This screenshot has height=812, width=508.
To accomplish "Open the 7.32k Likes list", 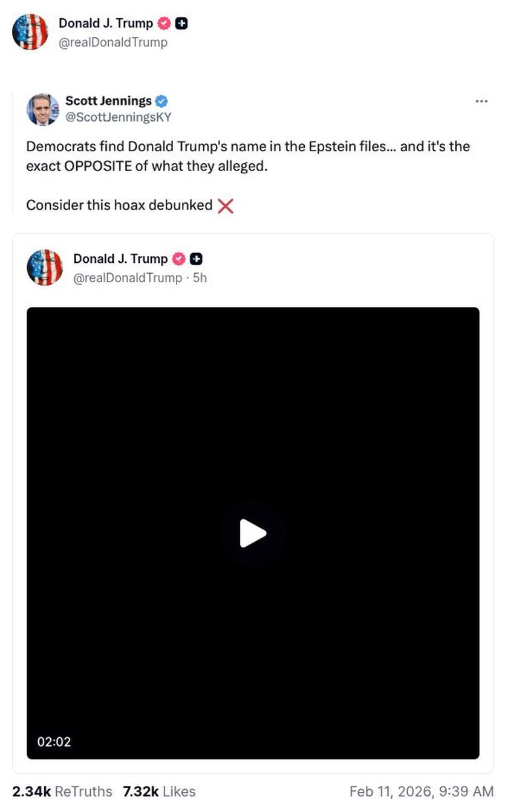I will click(158, 791).
